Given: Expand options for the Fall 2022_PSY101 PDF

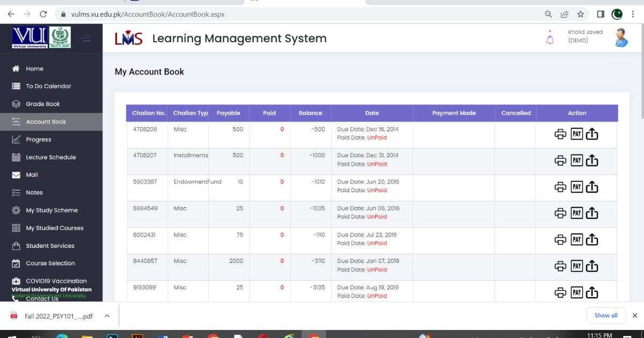Looking at the screenshot, I should point(106,316).
